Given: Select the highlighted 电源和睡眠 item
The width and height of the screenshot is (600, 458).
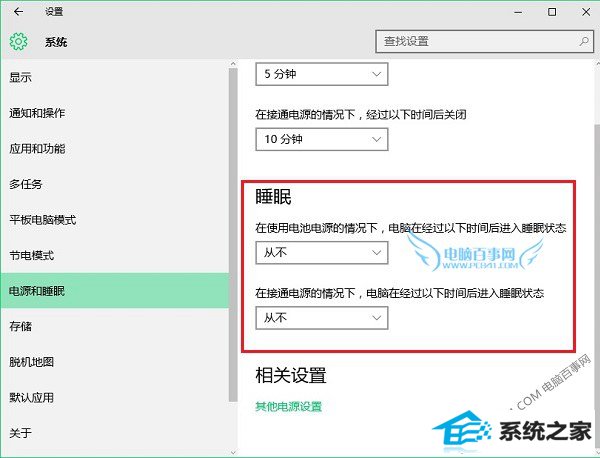Looking at the screenshot, I should click(x=37, y=291).
